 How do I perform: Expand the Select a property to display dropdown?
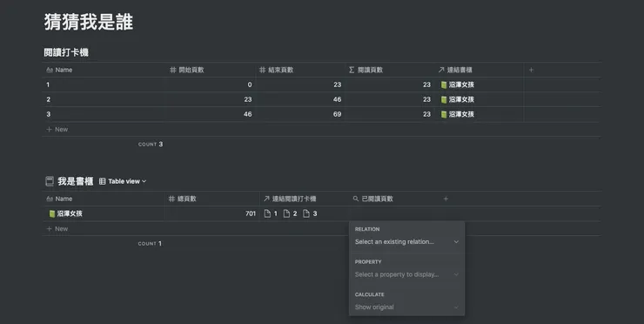click(x=406, y=274)
